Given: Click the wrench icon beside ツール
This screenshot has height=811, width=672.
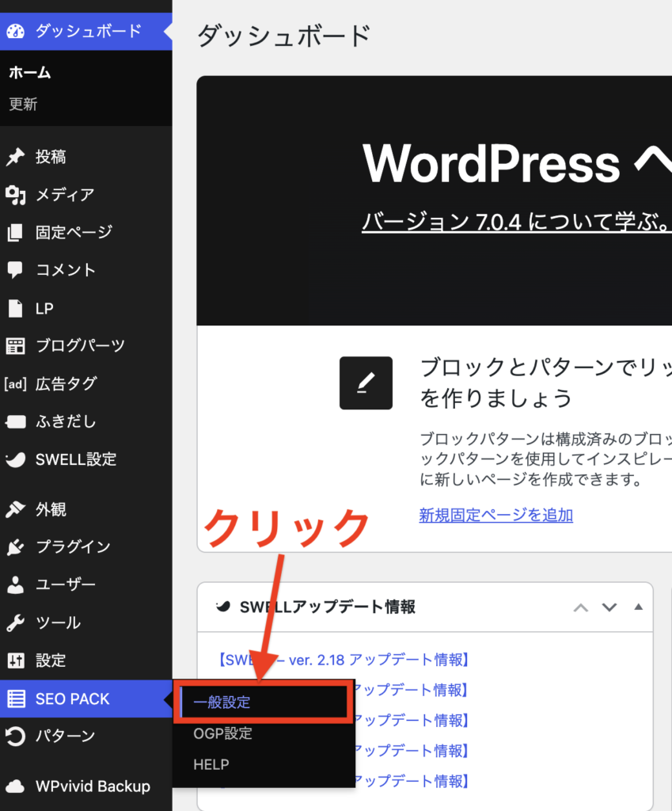Looking at the screenshot, I should click(x=16, y=623).
